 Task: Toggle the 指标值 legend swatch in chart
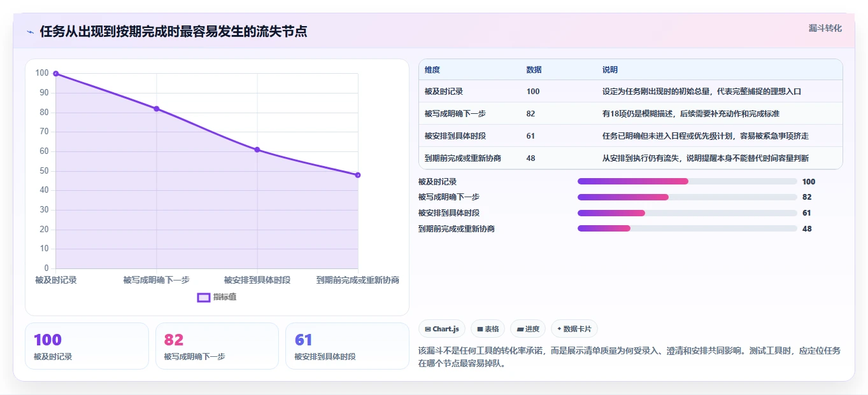point(204,297)
